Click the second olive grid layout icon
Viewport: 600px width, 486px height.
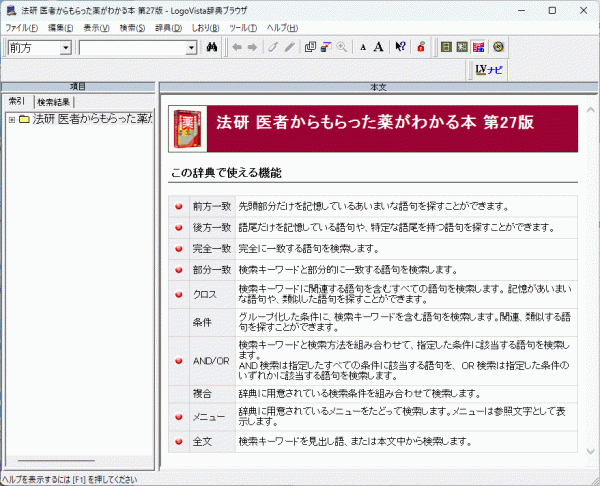pyautogui.click(x=462, y=47)
